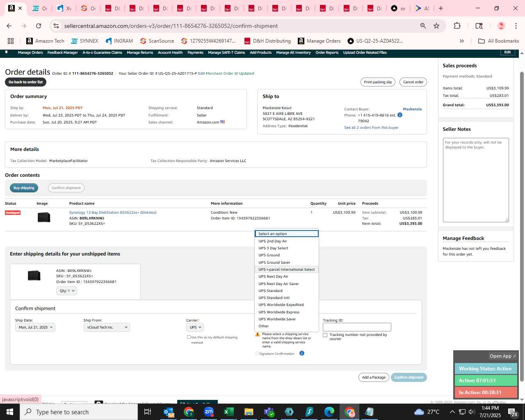Check 'Tracking number not provided by courier'
Image resolution: width=525 pixels, height=420 pixels.
point(325,335)
